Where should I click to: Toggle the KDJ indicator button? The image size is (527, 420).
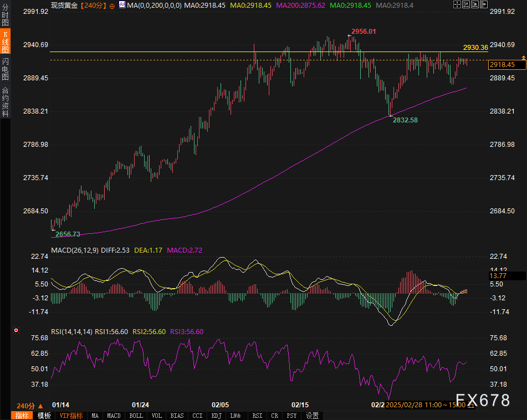216,416
